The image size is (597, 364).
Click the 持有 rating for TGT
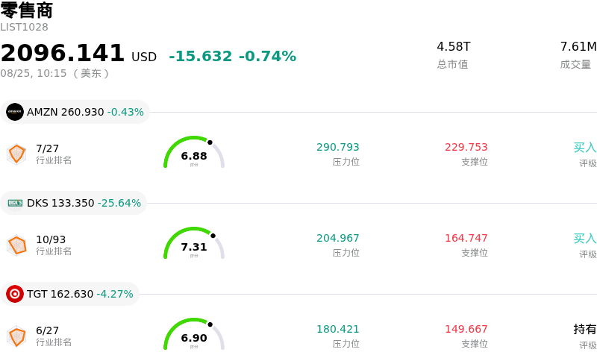click(x=585, y=329)
